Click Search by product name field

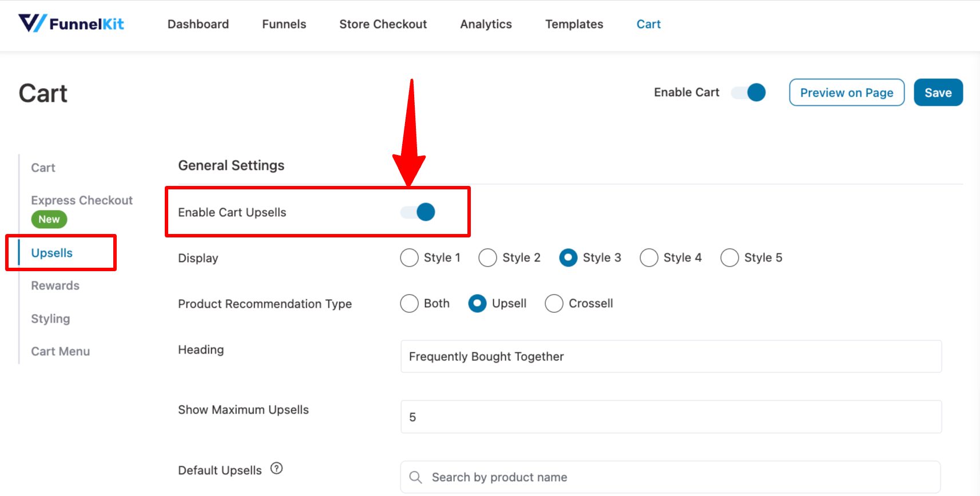(670, 477)
